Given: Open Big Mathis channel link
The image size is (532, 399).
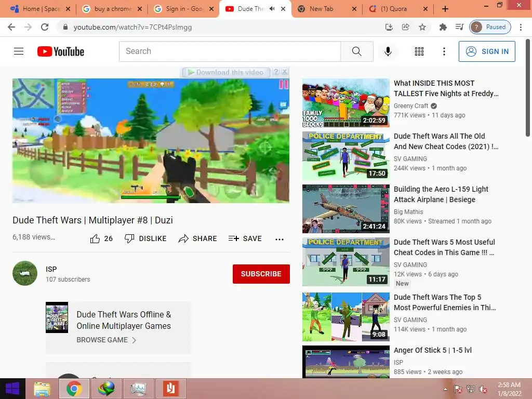Looking at the screenshot, I should (x=408, y=212).
